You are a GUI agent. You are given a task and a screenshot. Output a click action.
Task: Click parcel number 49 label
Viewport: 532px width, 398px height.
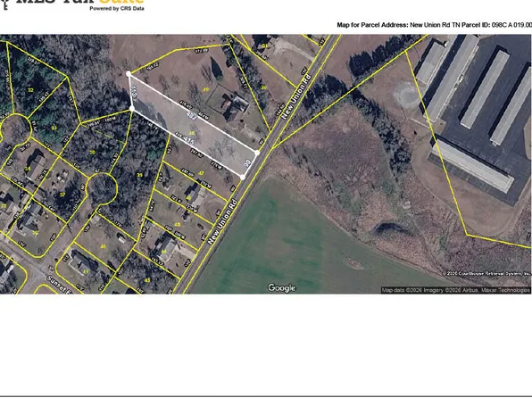click(205, 89)
